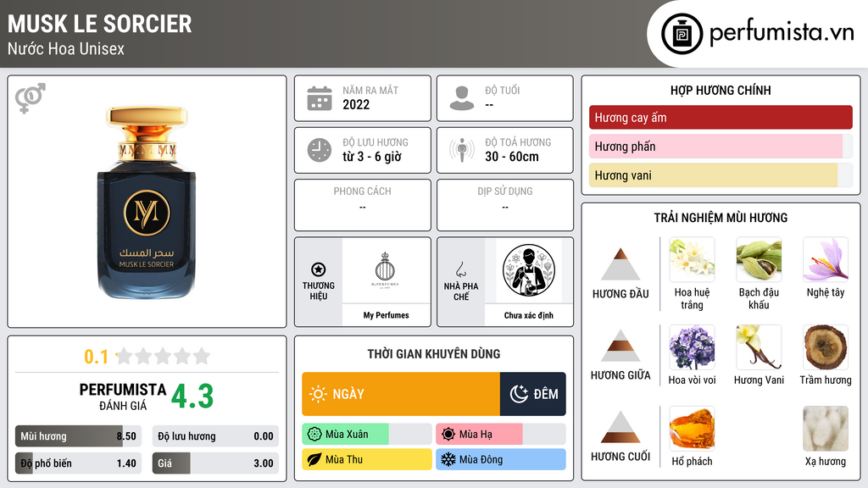Click the Mùi hương 8.50 rating bar
868x488 pixels.
[x=78, y=436]
